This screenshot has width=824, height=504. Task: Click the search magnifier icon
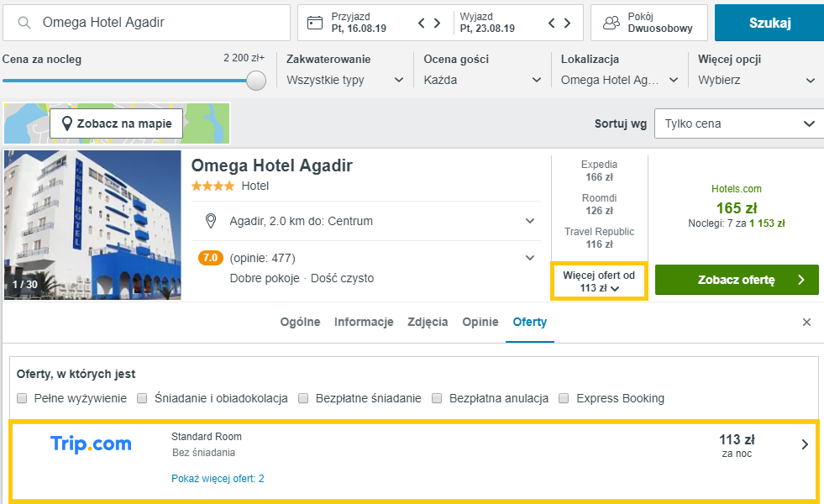pos(24,23)
